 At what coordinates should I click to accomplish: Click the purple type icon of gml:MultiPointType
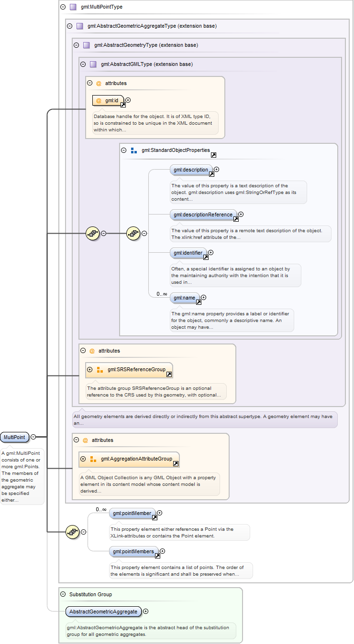click(x=73, y=7)
